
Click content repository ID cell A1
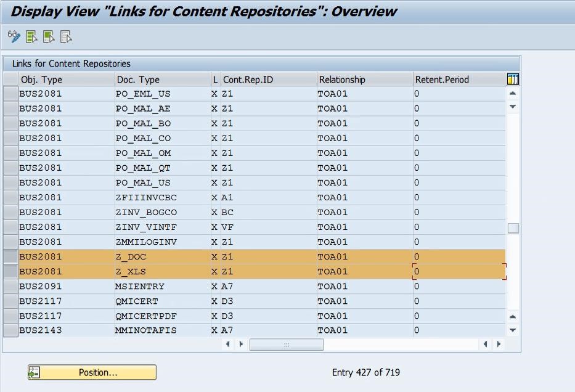pyautogui.click(x=269, y=198)
